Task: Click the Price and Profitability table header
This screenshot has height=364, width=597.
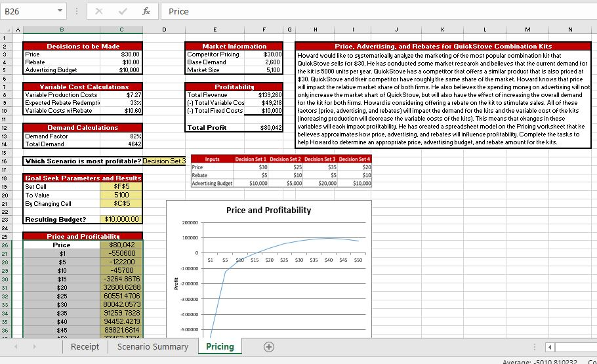Action: coord(83,237)
